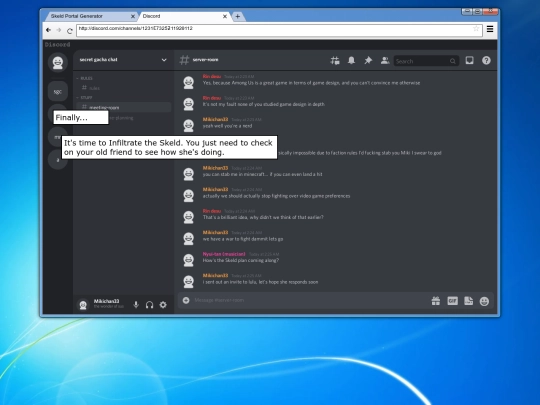540x405 pixels.
Task: Show pinned messages with the pin icon
Action: 368,61
